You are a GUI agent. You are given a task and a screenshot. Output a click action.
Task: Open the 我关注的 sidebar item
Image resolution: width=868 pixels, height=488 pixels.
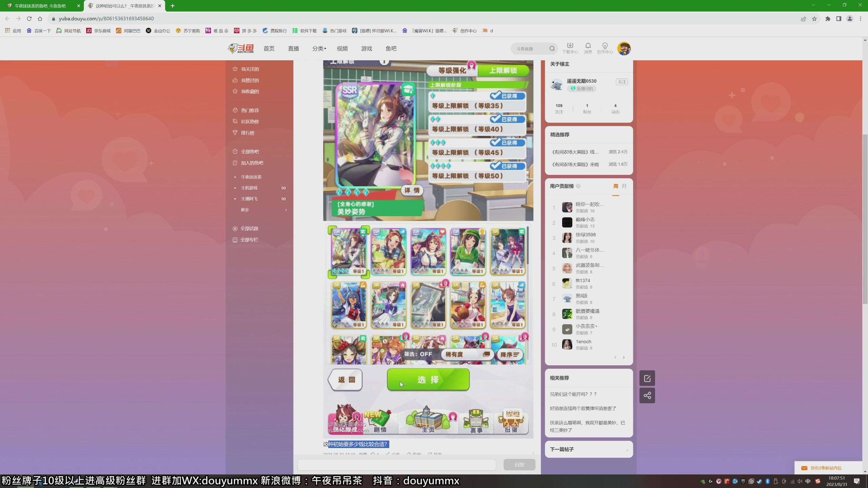pos(246,69)
